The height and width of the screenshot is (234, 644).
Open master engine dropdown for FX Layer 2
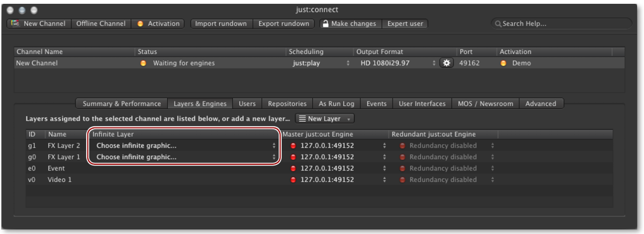pos(338,146)
